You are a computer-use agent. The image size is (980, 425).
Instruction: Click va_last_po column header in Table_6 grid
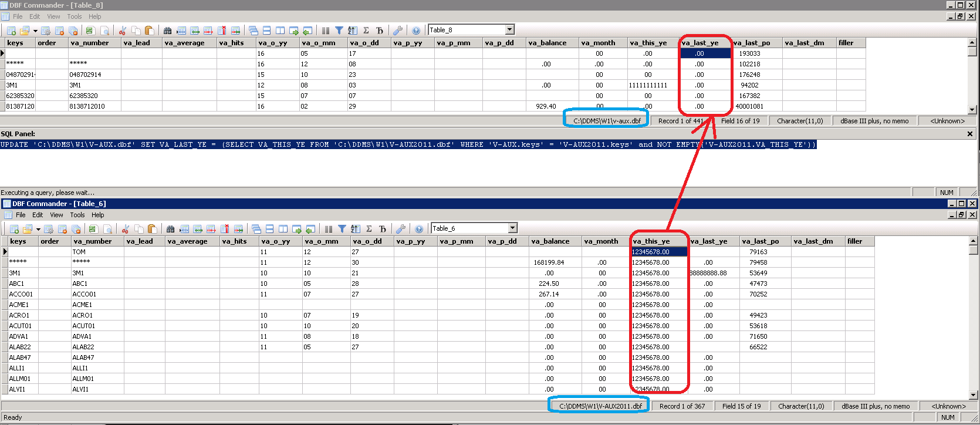(x=765, y=241)
